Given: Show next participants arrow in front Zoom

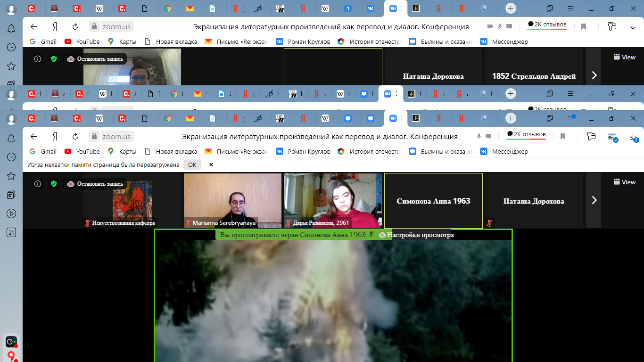Looking at the screenshot, I should [594, 200].
